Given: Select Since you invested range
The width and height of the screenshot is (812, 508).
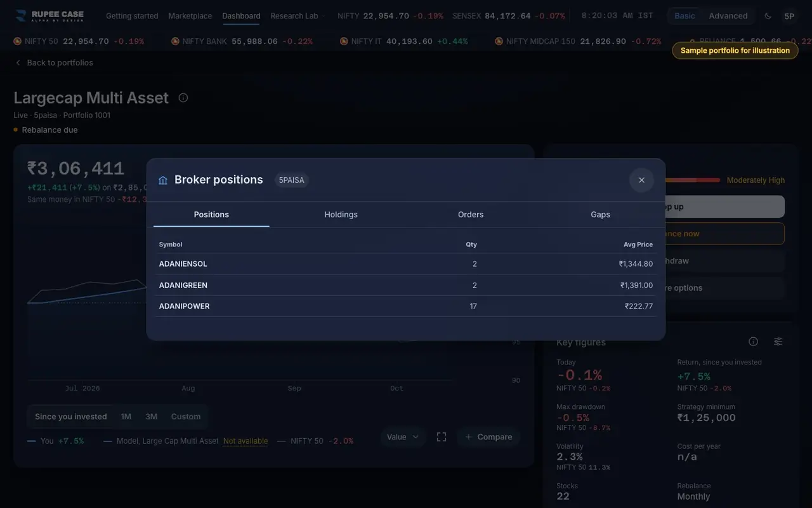Looking at the screenshot, I should pyautogui.click(x=71, y=417).
